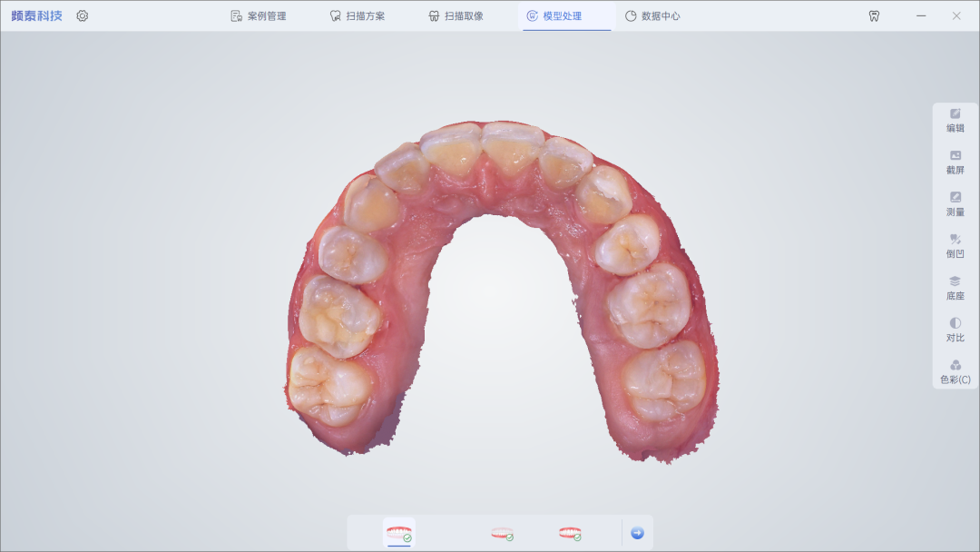Switch to 案例管理 tab

(258, 15)
